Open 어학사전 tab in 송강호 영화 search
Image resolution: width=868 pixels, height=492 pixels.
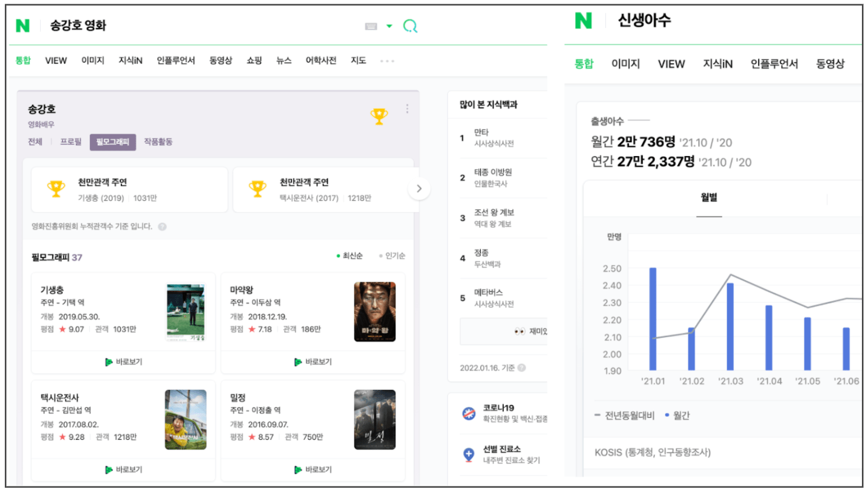click(320, 60)
